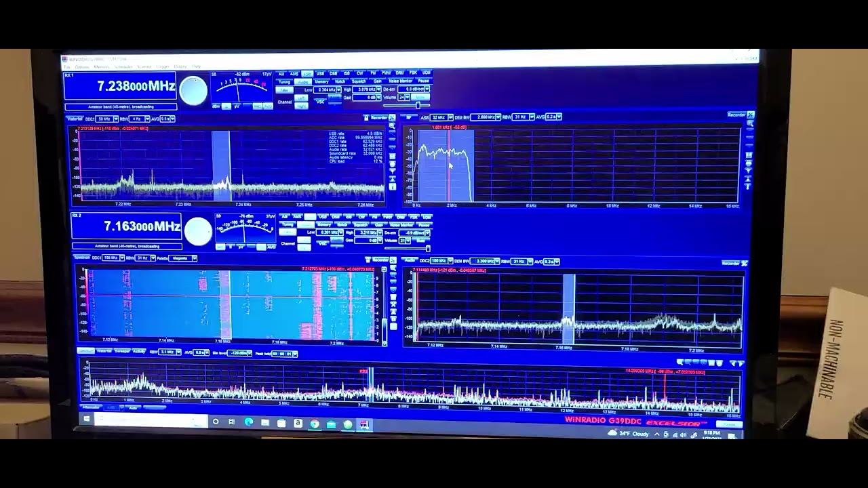Click the Peak hold time field

click(284, 354)
